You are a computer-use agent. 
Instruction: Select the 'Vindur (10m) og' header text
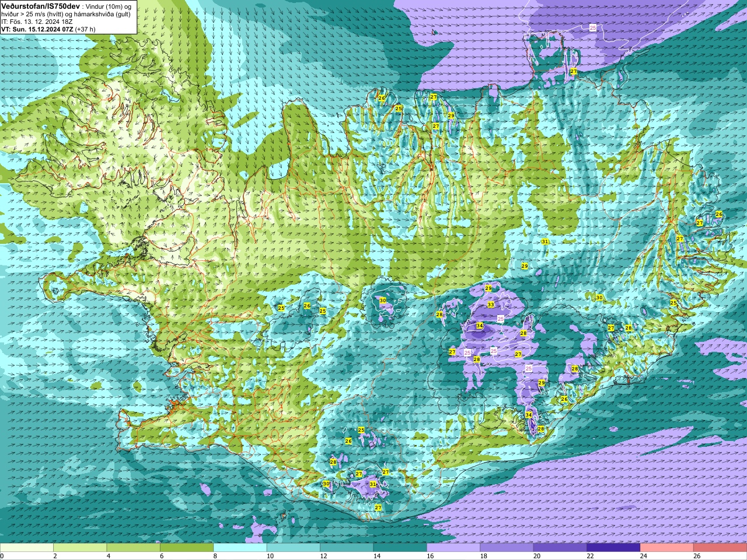tap(109, 6)
